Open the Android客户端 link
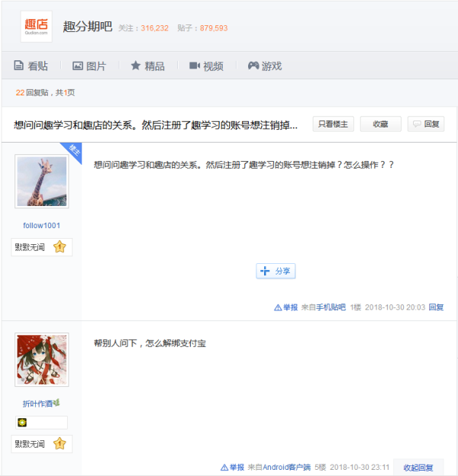This screenshot has width=458, height=476. [286, 467]
